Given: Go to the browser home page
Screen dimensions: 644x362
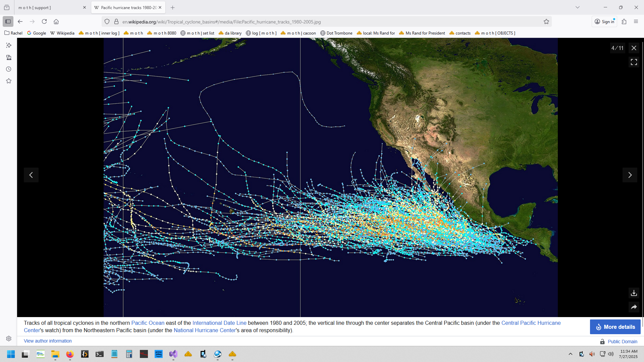Looking at the screenshot, I should 56,21.
